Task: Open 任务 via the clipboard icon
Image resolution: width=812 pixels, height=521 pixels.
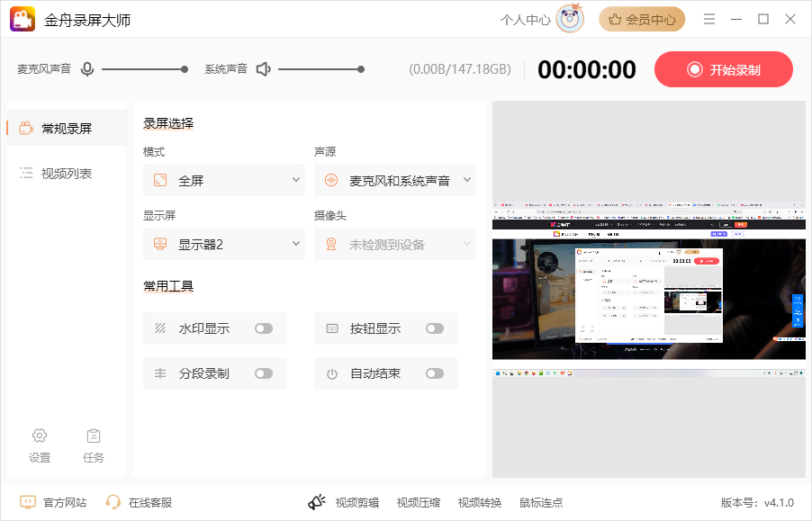Action: (94, 436)
